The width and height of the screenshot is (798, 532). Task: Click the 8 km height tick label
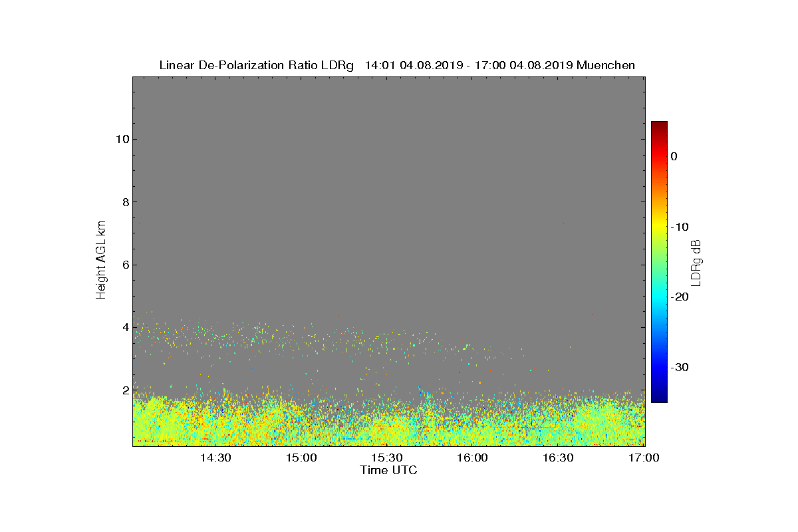point(125,202)
